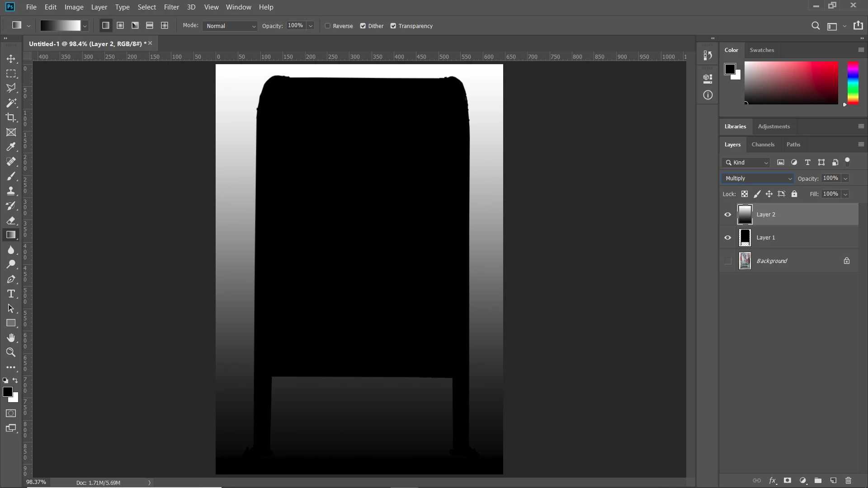
Task: Switch to the Swatches tab
Action: [761, 50]
